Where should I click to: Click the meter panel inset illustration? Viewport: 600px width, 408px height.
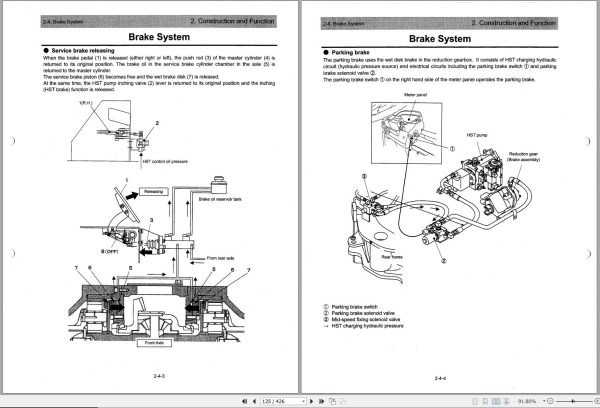406,132
